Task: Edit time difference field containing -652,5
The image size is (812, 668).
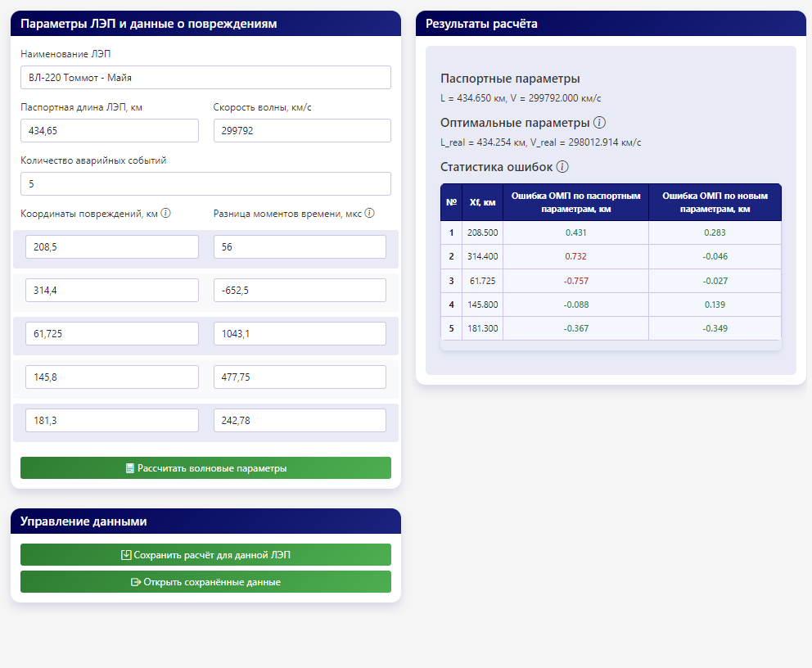Action: [x=300, y=291]
